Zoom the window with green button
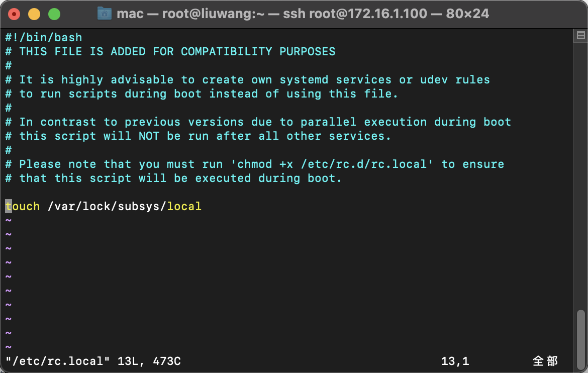Screen dimensions: 588x373 tap(54, 14)
